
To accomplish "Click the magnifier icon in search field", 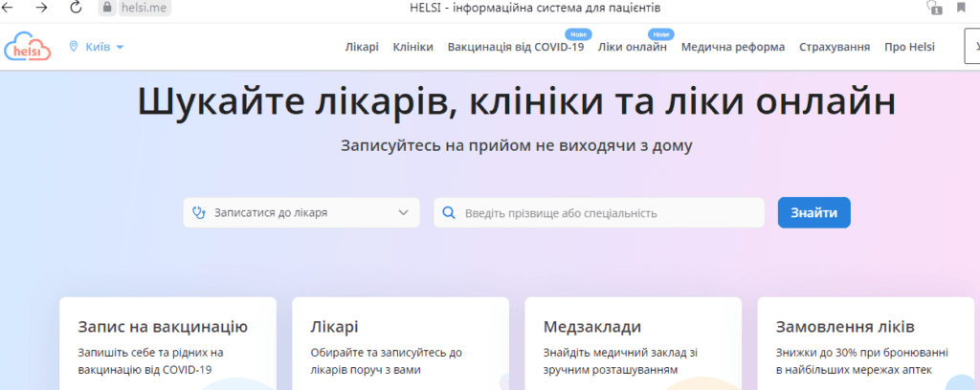I will point(449,213).
